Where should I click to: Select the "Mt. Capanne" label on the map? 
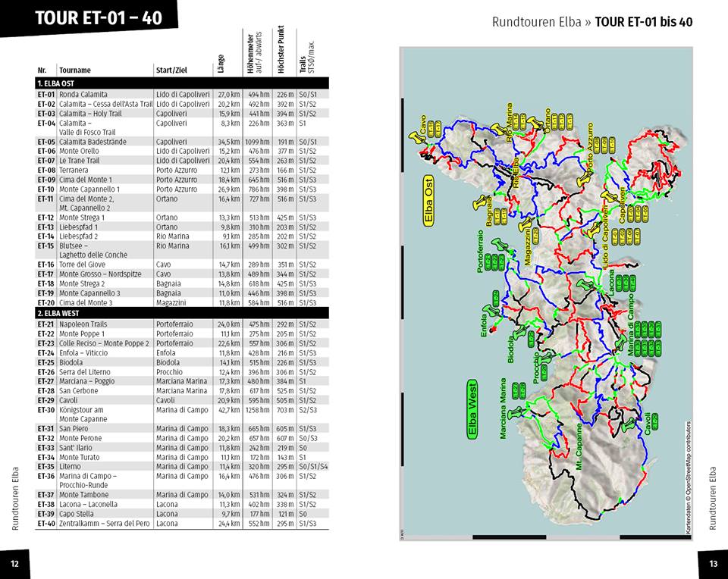pos(579,446)
